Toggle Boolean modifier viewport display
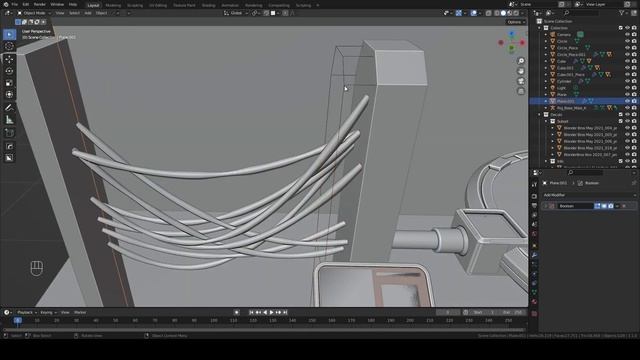This screenshot has width=640, height=360. coord(604,206)
